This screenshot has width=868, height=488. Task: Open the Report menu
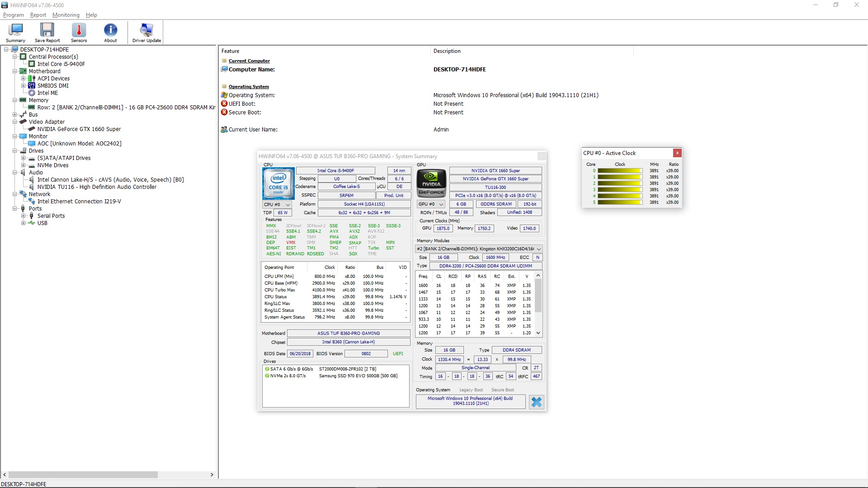(x=38, y=15)
